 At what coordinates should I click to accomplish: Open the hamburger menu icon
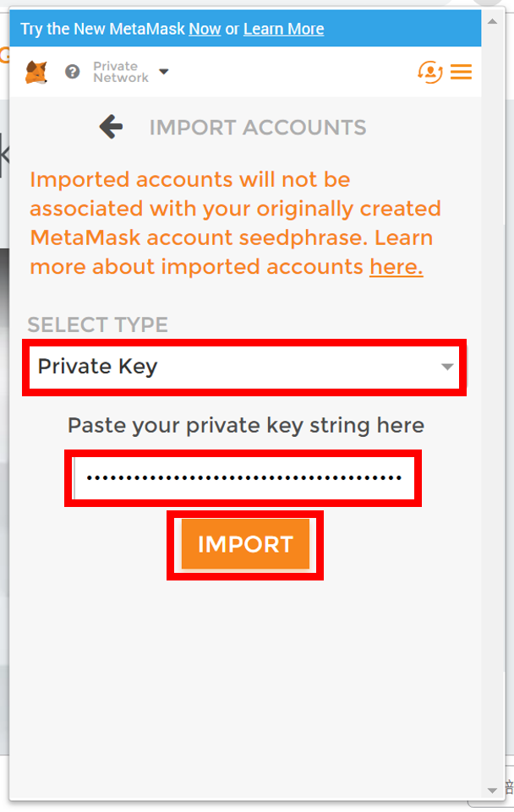pos(461,72)
